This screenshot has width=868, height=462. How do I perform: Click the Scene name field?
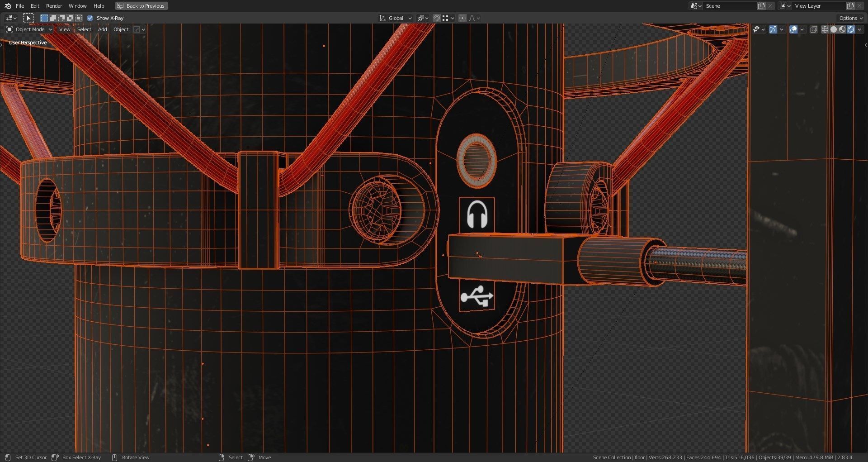730,6
